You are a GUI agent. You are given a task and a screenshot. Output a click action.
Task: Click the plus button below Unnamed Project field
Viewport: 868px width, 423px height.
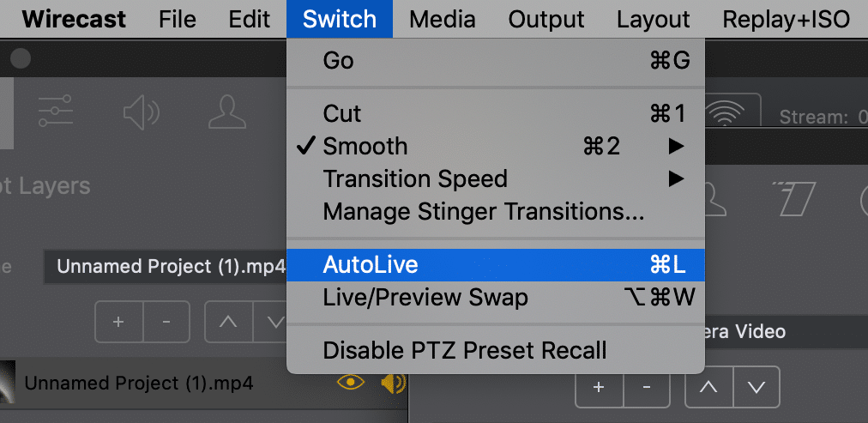tap(118, 322)
